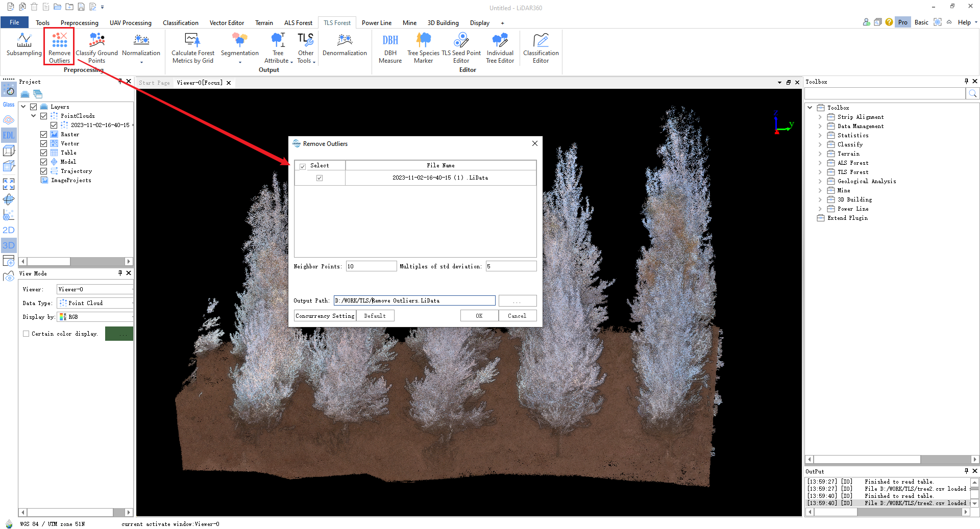980x529 pixels.
Task: Click the Toolbox search field
Action: tap(885, 93)
